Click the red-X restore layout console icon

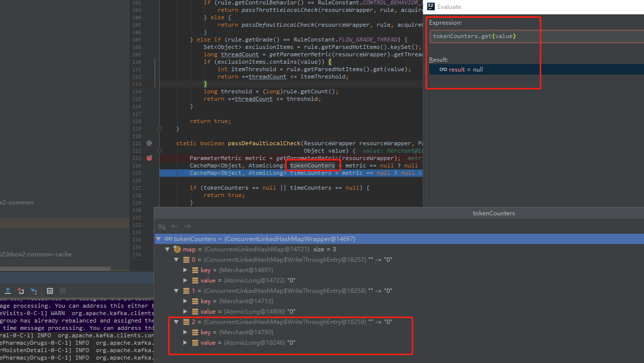[x=21, y=291]
